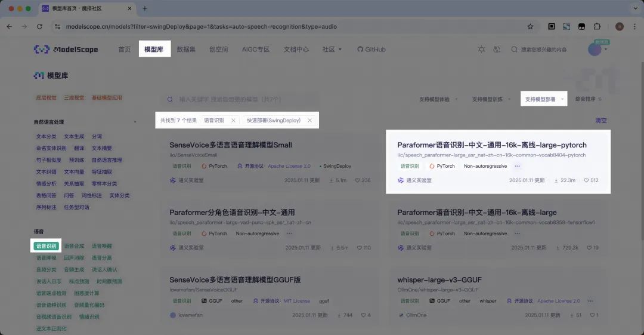Toggle the 文本分类 task filter
644x335 pixels.
46,137
